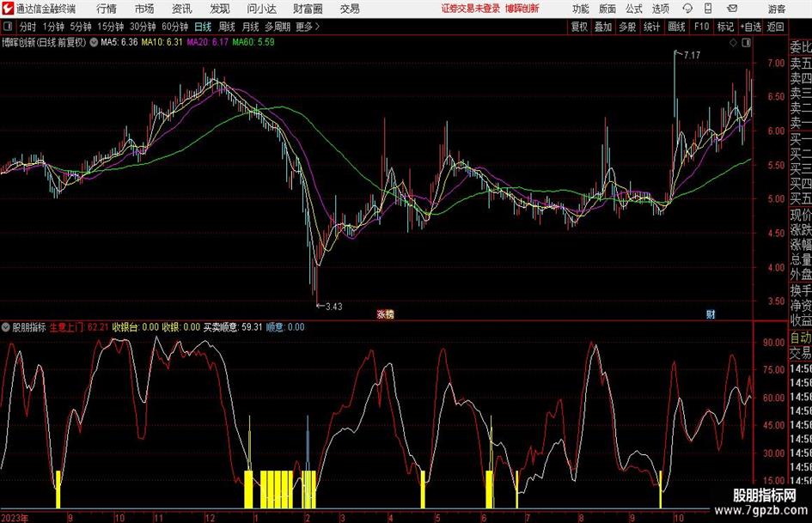Open the 发现 menu

(x=220, y=9)
